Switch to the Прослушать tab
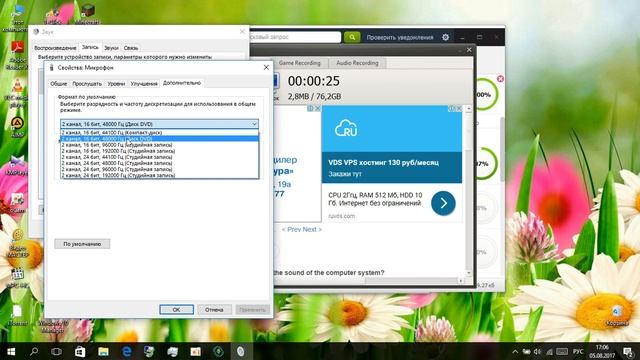Image resolution: width=640 pixels, height=360 pixels. [x=87, y=83]
